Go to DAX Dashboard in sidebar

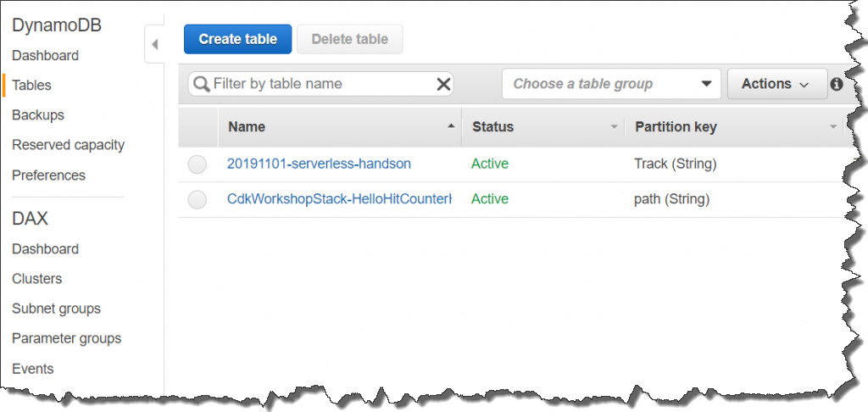point(46,249)
